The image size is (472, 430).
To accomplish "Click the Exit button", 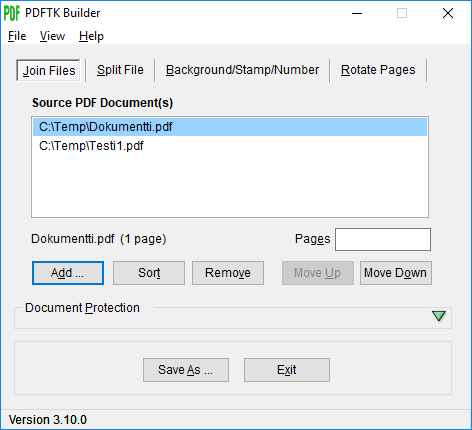I will (x=287, y=370).
